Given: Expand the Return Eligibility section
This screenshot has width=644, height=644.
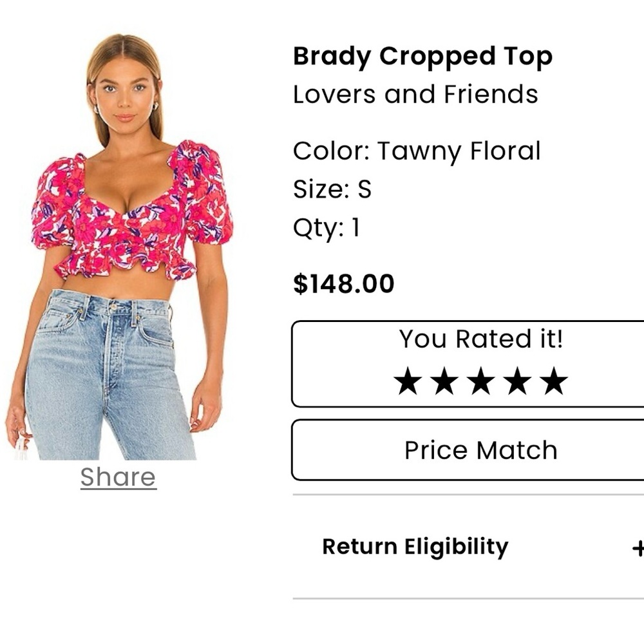Looking at the screenshot, I should 415,547.
